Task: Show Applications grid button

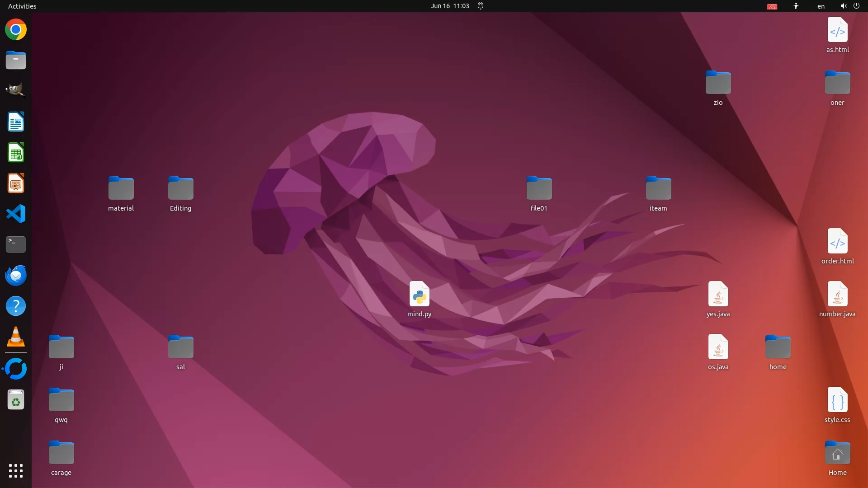Action: [16, 471]
